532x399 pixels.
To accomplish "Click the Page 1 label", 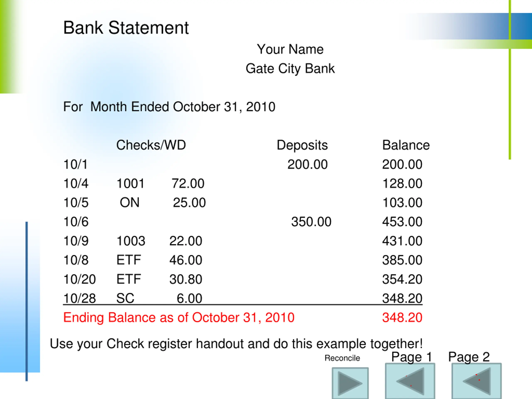I will click(411, 357).
